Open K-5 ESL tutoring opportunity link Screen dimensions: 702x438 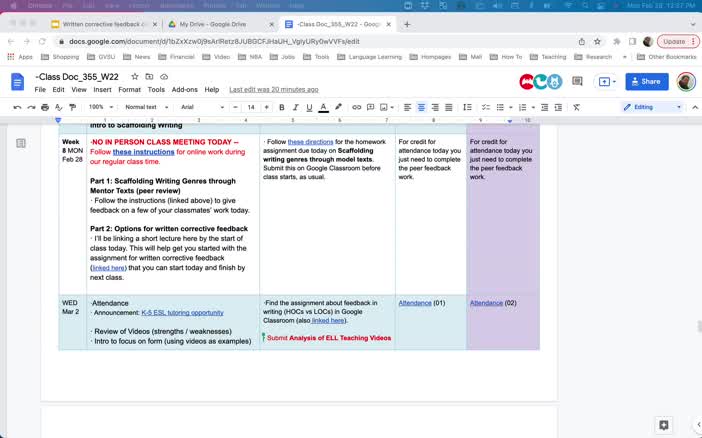tap(182, 313)
